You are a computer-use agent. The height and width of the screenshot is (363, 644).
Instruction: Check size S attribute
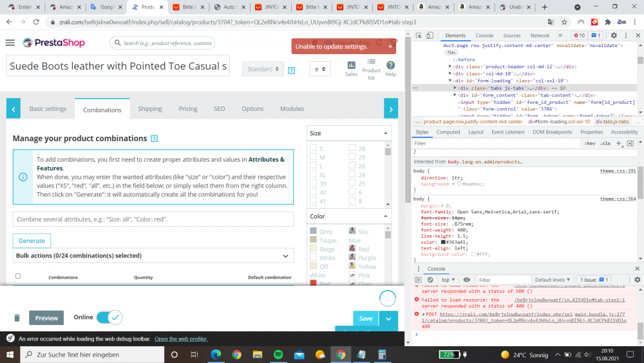[x=314, y=148]
